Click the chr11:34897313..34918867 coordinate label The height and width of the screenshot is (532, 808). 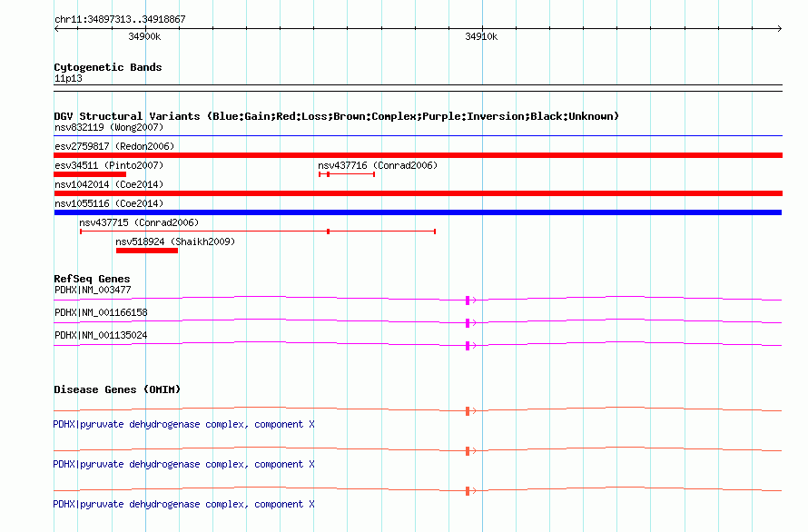pyautogui.click(x=120, y=19)
